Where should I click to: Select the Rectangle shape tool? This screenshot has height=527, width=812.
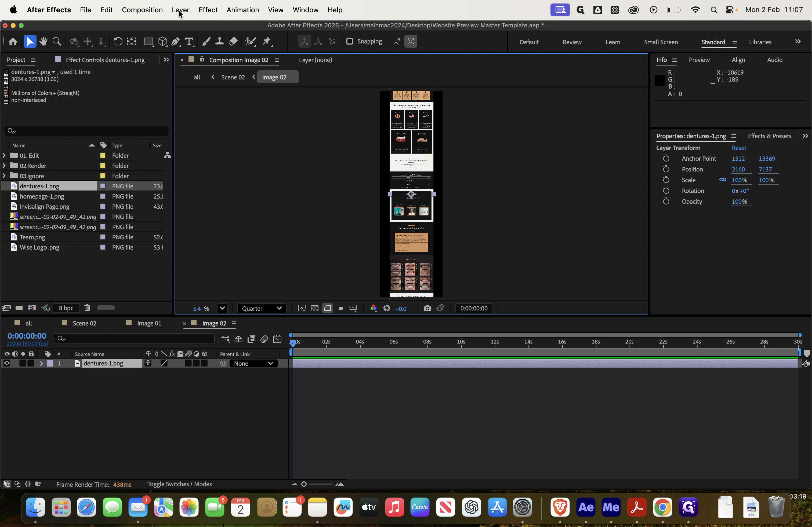[x=149, y=42]
